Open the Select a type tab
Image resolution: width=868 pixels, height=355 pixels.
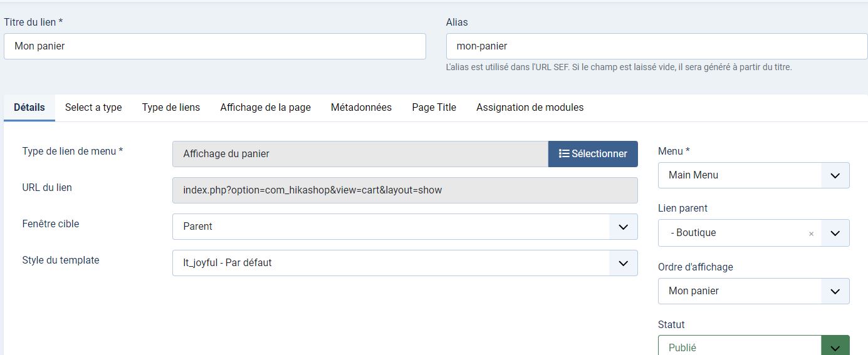(x=93, y=108)
